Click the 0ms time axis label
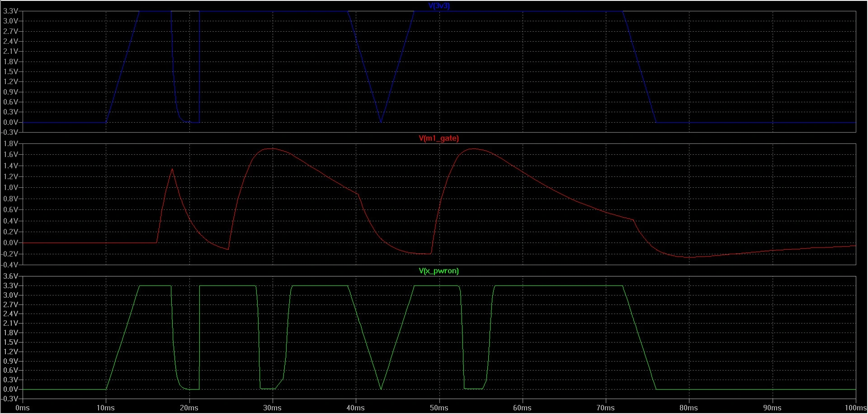868x414 pixels. 23,408
